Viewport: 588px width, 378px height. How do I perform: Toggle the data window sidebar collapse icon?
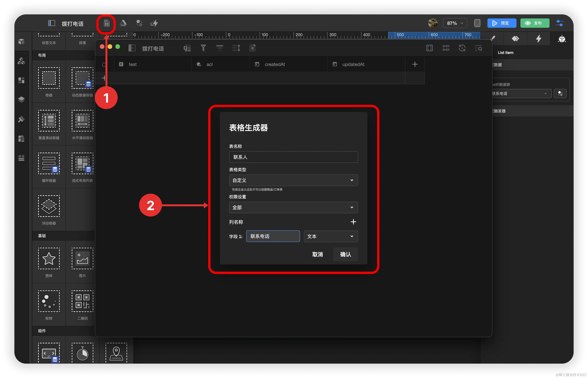(x=132, y=48)
